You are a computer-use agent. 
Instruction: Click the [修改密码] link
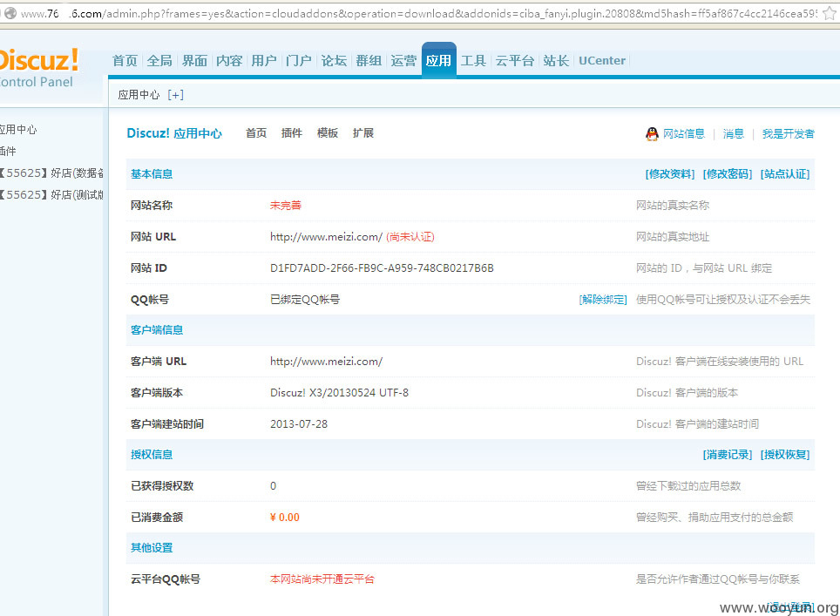coord(728,174)
